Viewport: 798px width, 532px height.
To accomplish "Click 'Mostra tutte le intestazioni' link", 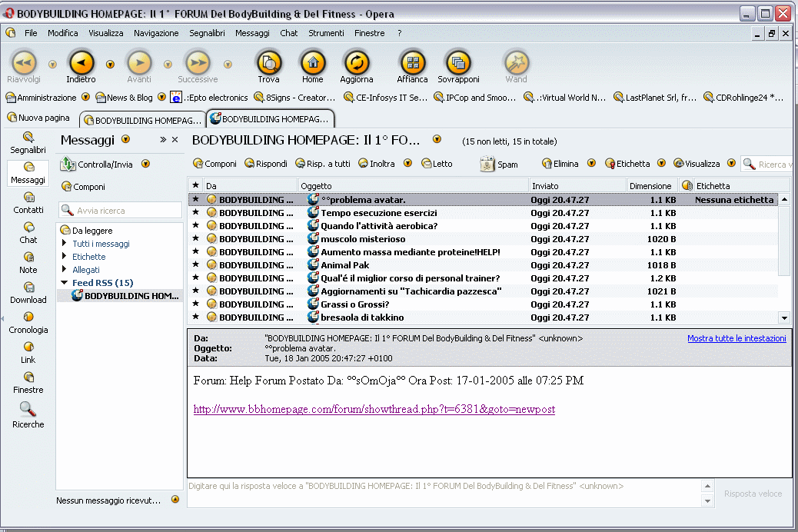I will pyautogui.click(x=736, y=338).
